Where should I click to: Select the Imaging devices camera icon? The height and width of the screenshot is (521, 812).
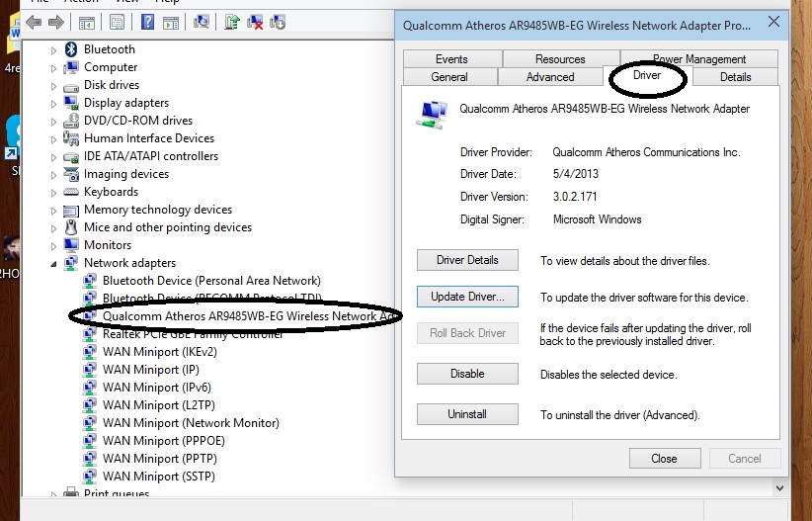[x=70, y=174]
